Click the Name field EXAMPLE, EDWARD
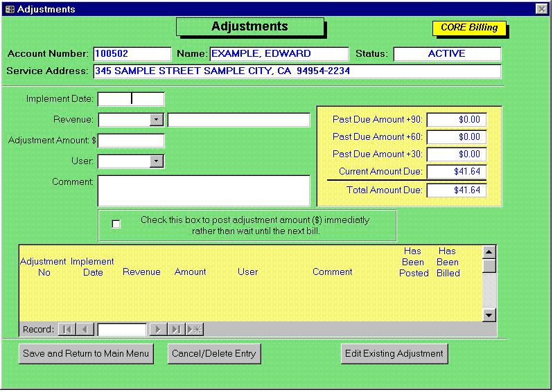This screenshot has width=553, height=392. pos(279,54)
